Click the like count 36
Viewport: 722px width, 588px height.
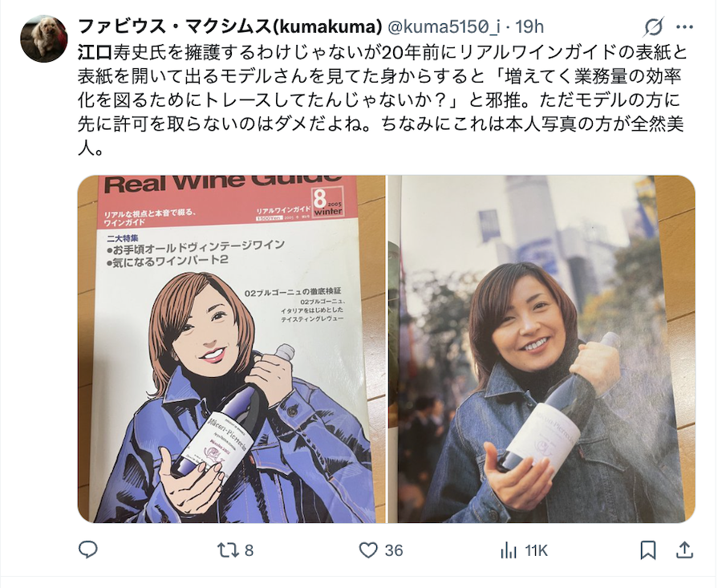[x=394, y=551]
